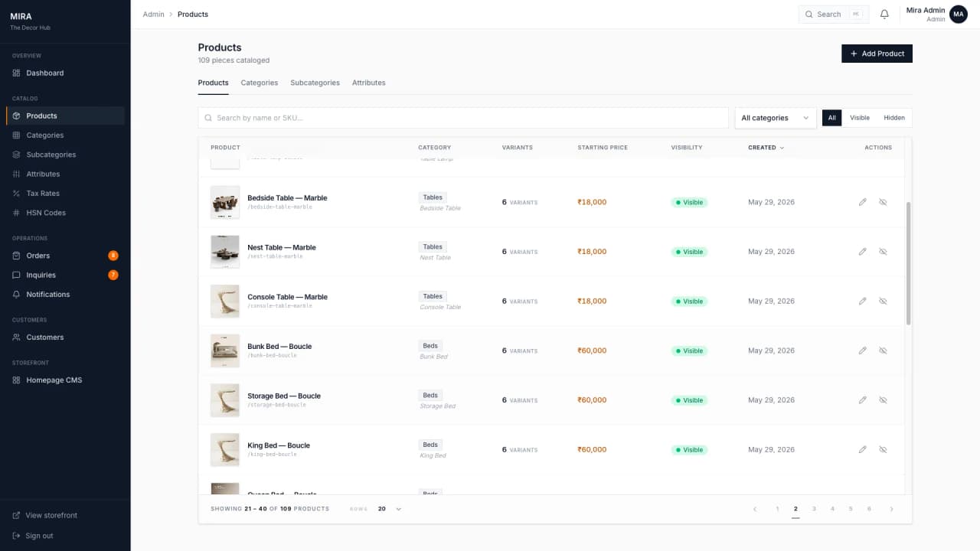Edit Bedside Table — Marble with pencil icon
This screenshot has height=551, width=980.
pyautogui.click(x=863, y=202)
